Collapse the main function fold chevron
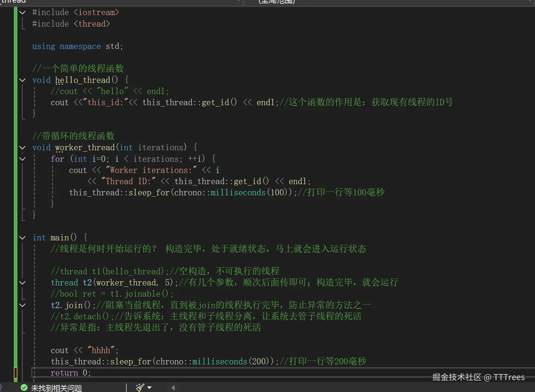The width and height of the screenshot is (535, 392). coord(22,237)
